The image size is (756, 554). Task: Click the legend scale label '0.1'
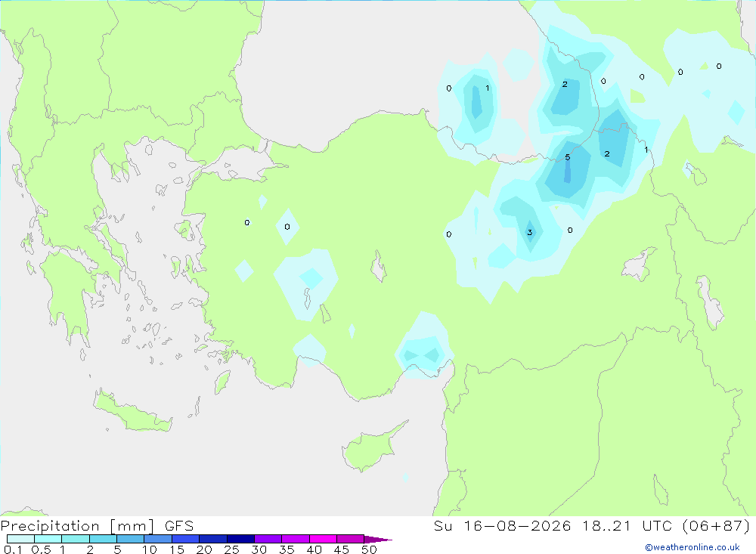point(13,549)
